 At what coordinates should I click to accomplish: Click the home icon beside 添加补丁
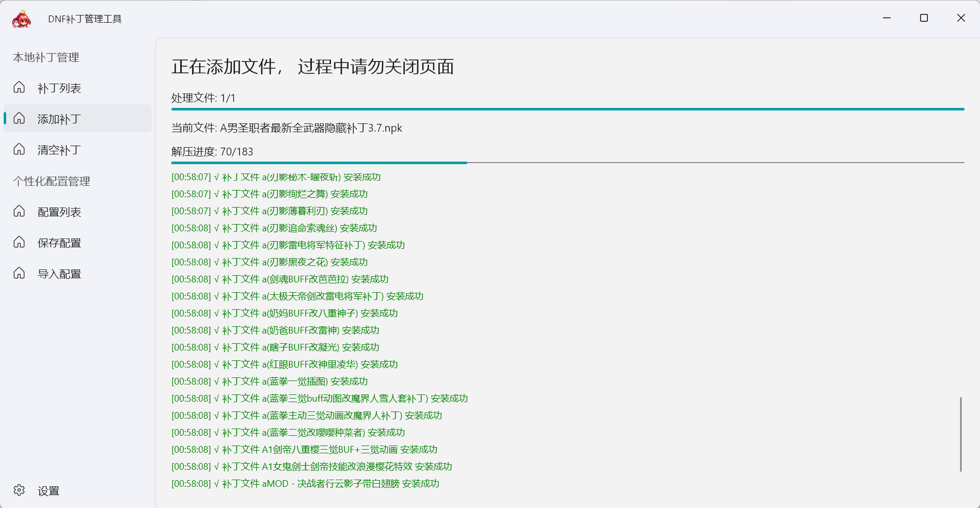click(19, 118)
